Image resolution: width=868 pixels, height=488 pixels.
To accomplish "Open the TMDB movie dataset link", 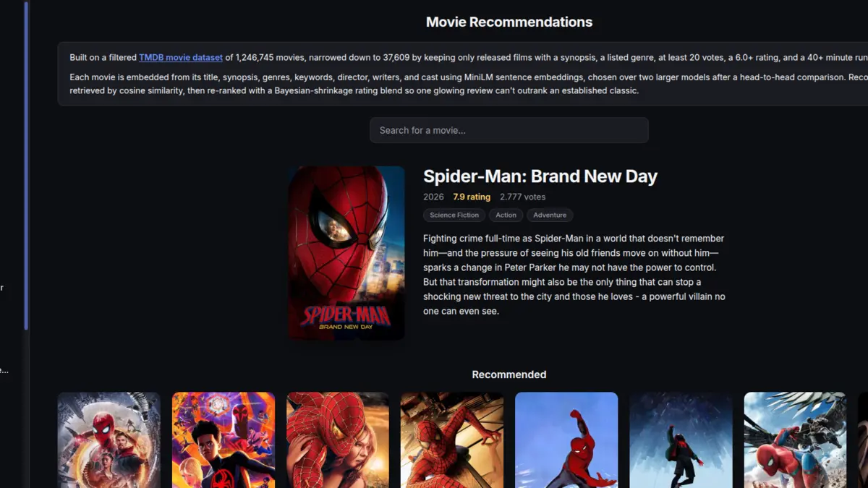I will pos(181,58).
